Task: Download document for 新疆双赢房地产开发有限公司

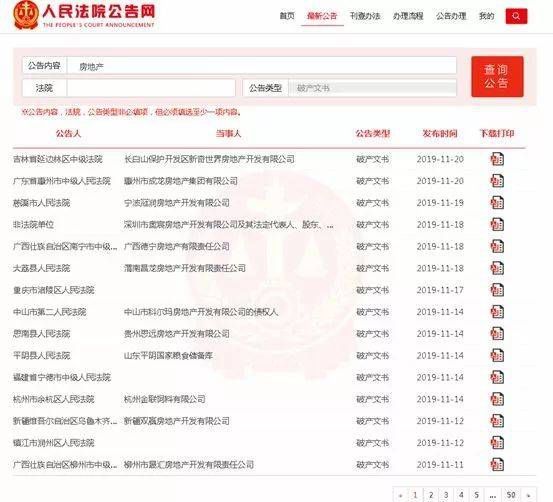Action: [x=497, y=421]
